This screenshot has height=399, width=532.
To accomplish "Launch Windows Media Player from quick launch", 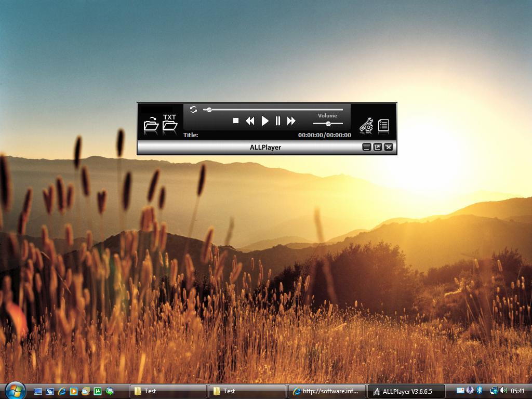I will pyautogui.click(x=74, y=390).
